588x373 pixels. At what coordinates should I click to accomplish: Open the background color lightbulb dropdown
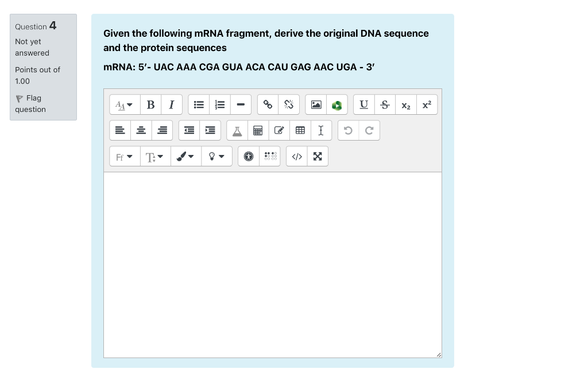coord(216,156)
